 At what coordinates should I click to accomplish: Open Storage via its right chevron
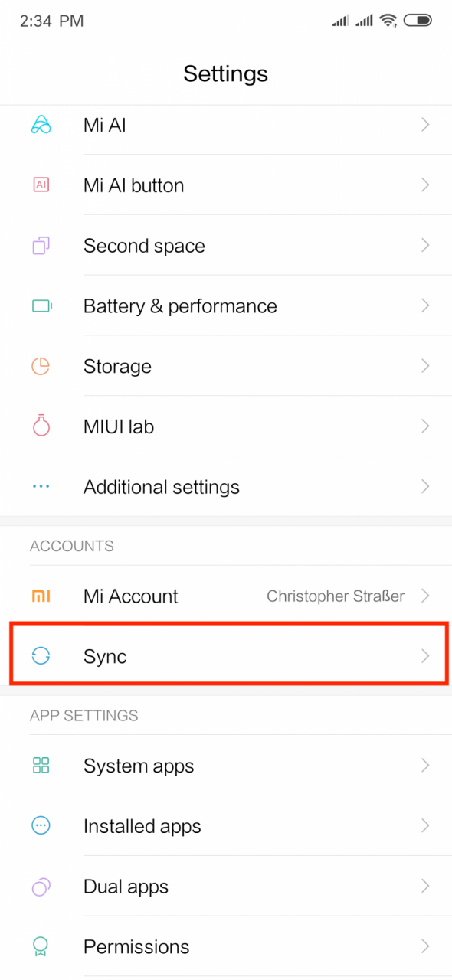(425, 366)
